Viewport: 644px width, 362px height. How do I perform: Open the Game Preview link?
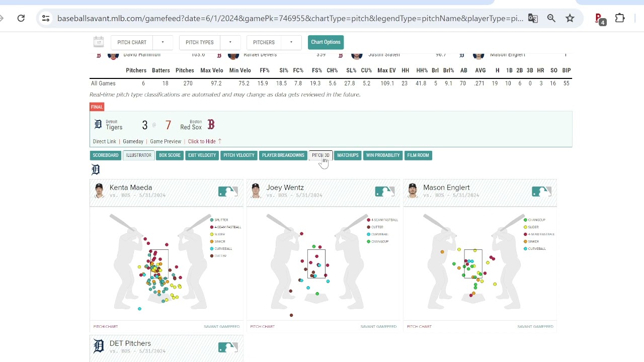(x=166, y=141)
